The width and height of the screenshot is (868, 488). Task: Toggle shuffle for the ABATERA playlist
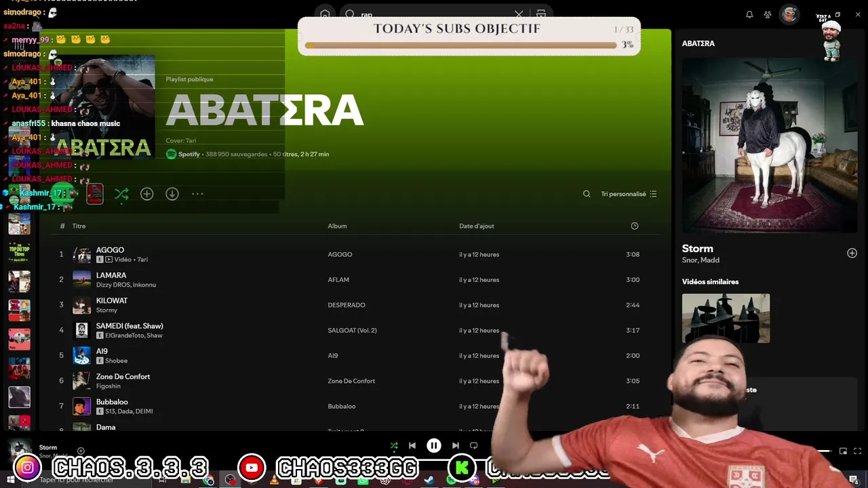(121, 194)
